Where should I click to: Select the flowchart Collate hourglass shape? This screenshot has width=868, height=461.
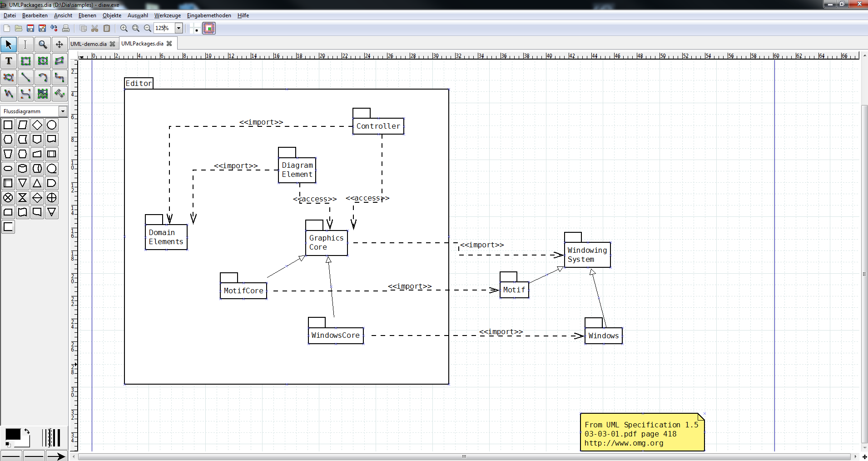(x=23, y=198)
